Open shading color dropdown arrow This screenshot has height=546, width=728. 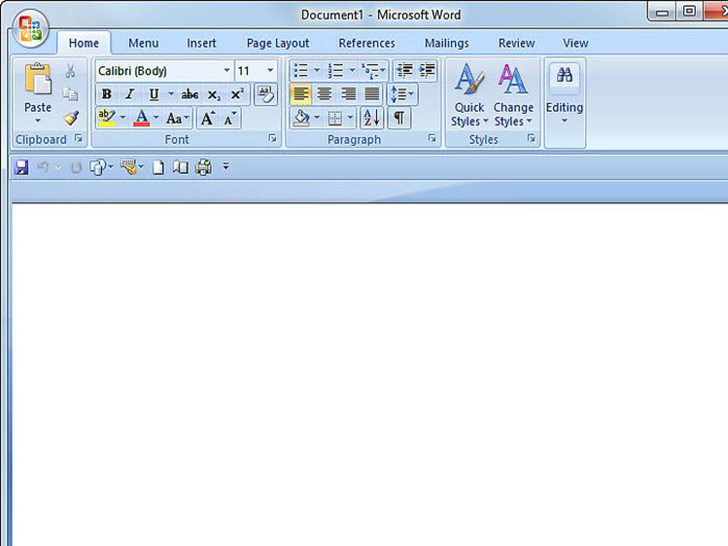pyautogui.click(x=317, y=118)
